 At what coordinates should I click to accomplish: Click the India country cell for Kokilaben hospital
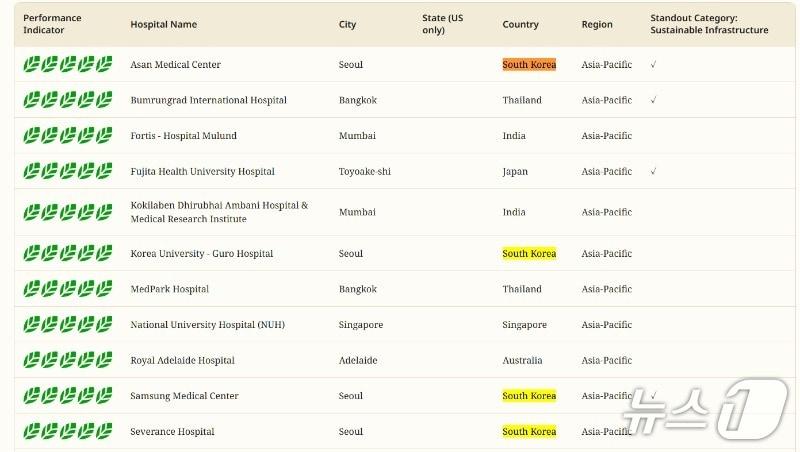click(x=514, y=212)
